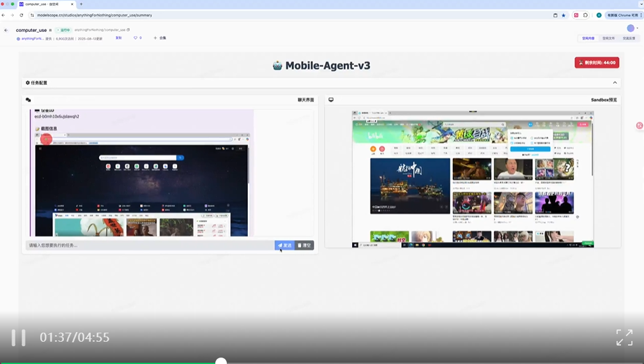Click the chat bubbles icon in chat panel
This screenshot has height=364, width=644.
(x=28, y=100)
